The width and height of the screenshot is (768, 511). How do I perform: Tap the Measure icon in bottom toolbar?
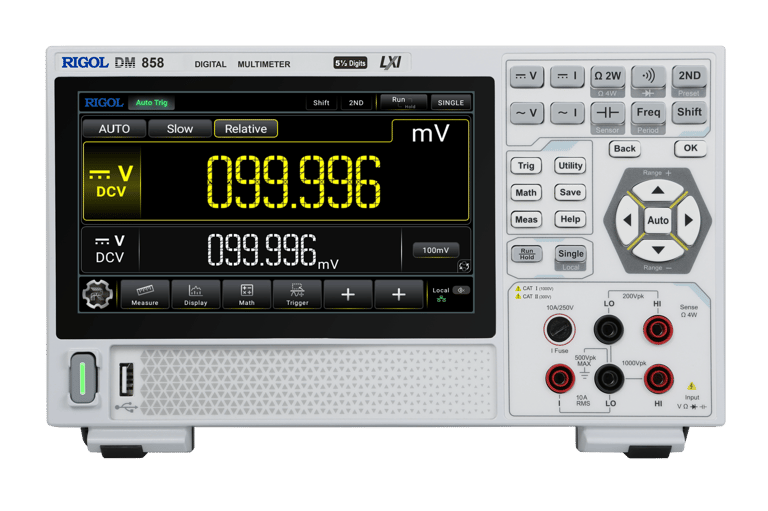pos(145,294)
